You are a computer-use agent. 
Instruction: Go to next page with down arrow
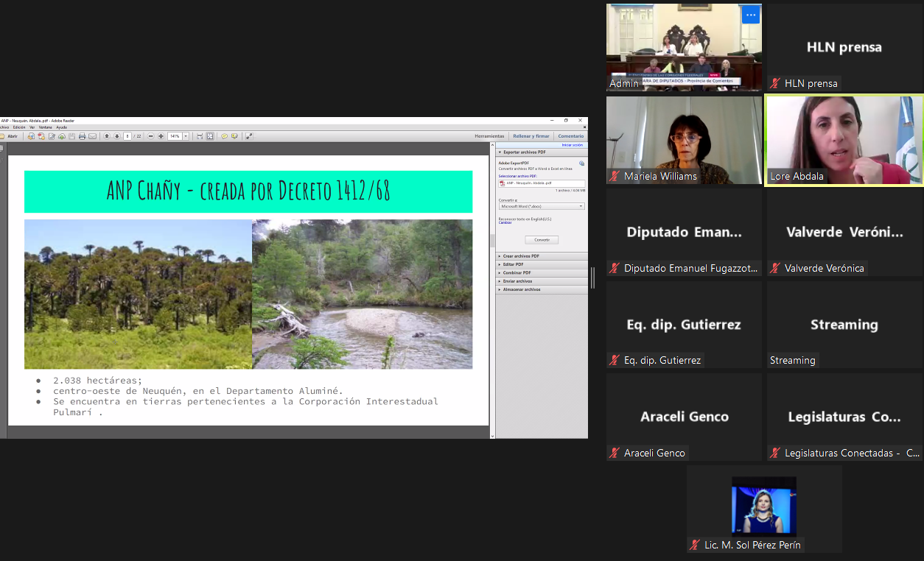pos(116,136)
